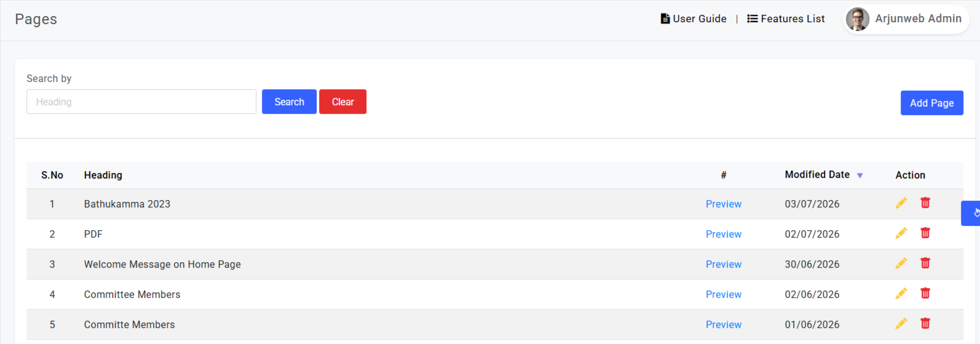The width and height of the screenshot is (980, 344).
Task: Delete the Committe Members page in row 5
Action: (x=925, y=323)
